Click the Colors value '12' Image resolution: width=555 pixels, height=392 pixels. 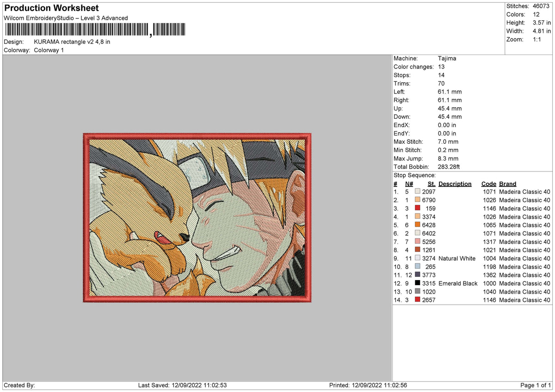click(536, 14)
